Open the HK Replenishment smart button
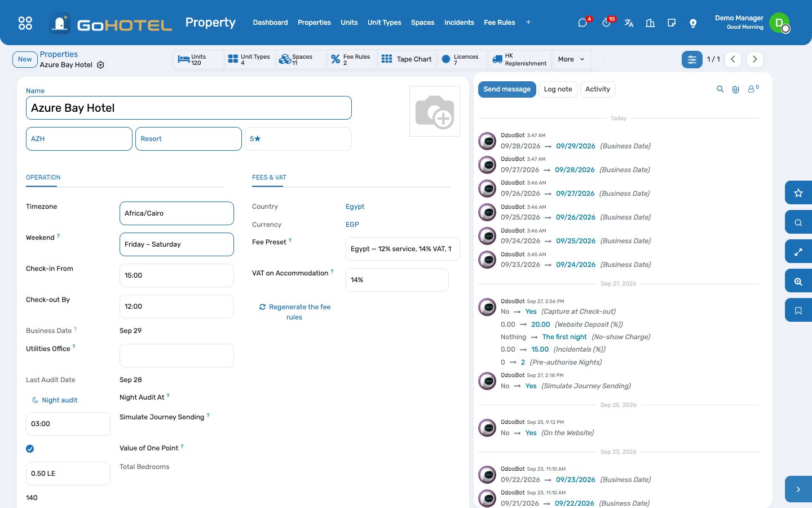This screenshot has width=812, height=508. tap(519, 59)
